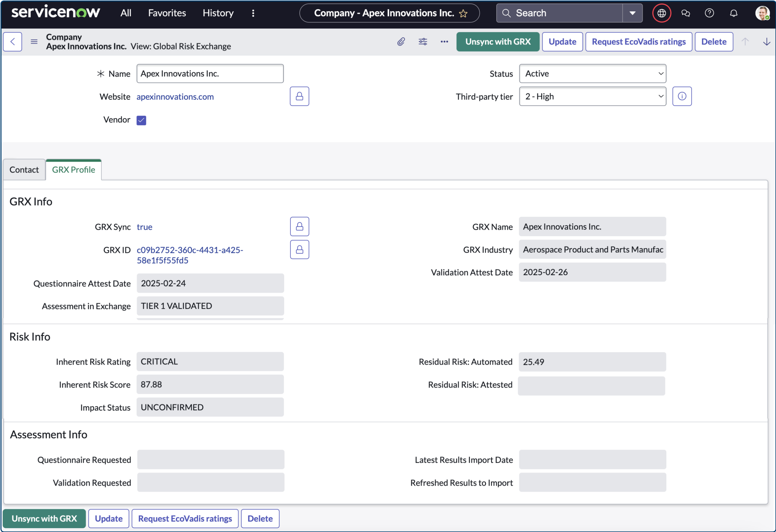Screen dimensions: 776x532
Task: Click the Inherent Risk Rating field
Action: (210, 362)
